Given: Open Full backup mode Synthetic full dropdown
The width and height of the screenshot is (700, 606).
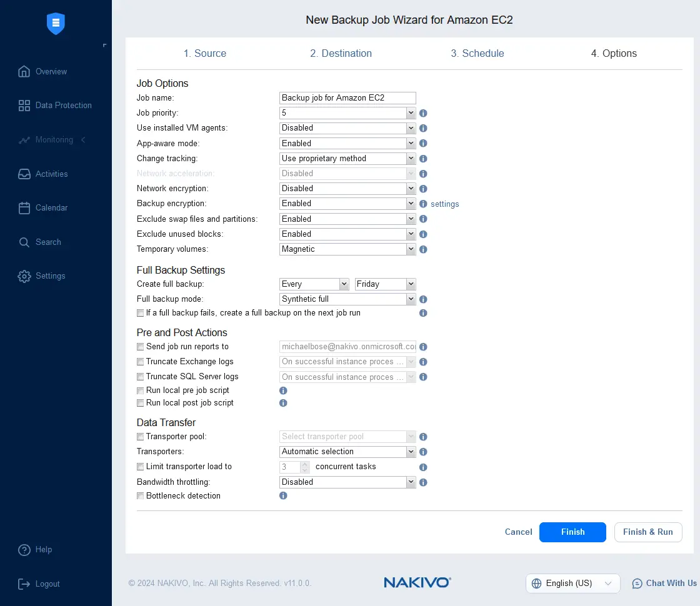Looking at the screenshot, I should click(x=347, y=299).
